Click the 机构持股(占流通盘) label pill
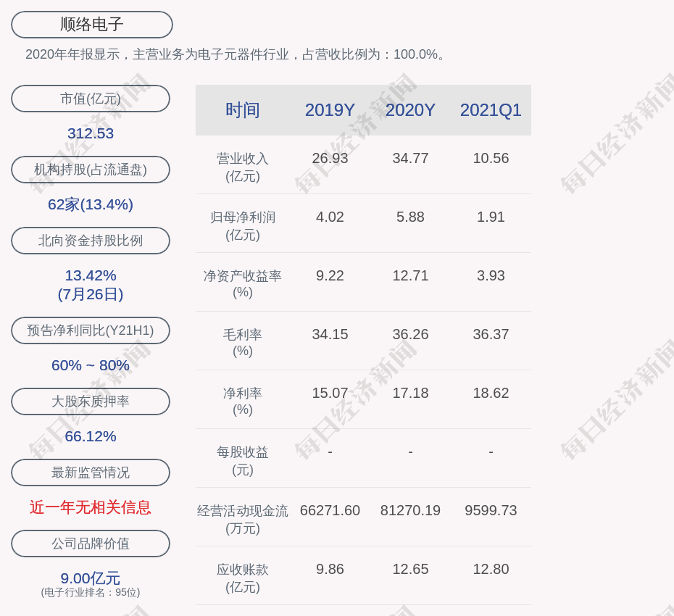This screenshot has width=674, height=616. (91, 170)
